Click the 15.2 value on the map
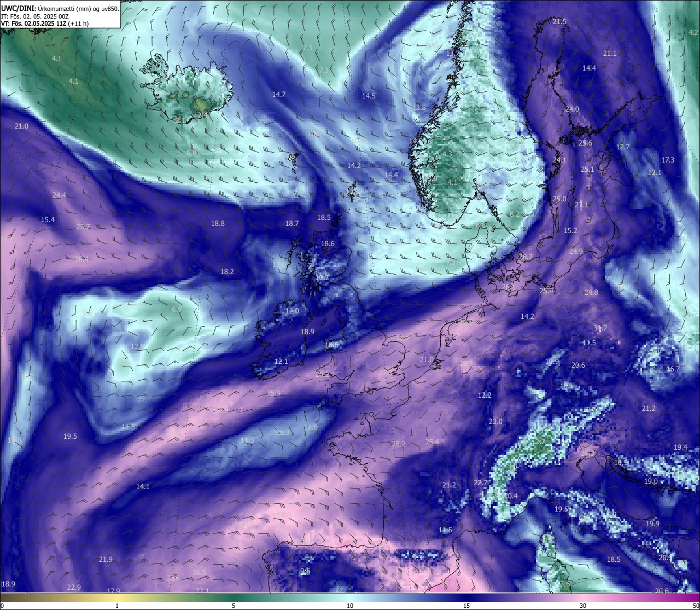 click(x=570, y=231)
